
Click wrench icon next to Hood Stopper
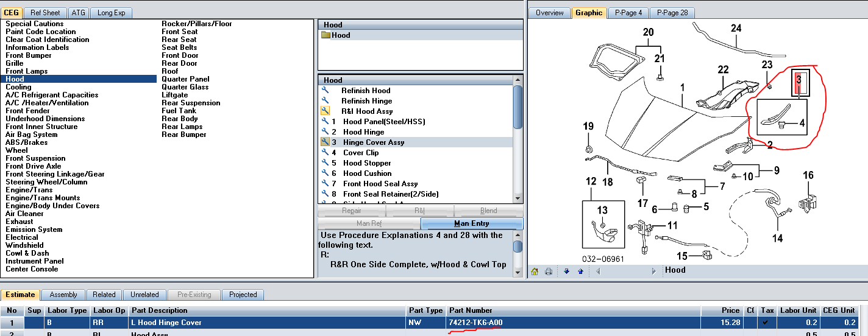click(x=325, y=163)
